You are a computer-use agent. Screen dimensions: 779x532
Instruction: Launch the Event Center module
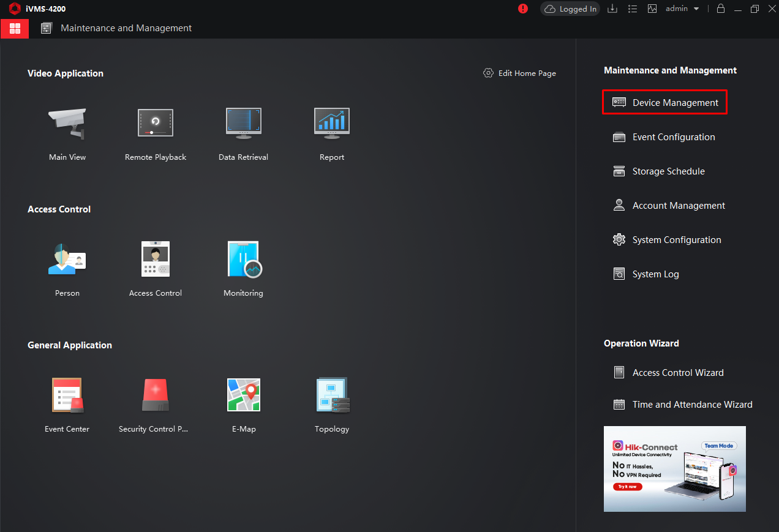pyautogui.click(x=67, y=395)
